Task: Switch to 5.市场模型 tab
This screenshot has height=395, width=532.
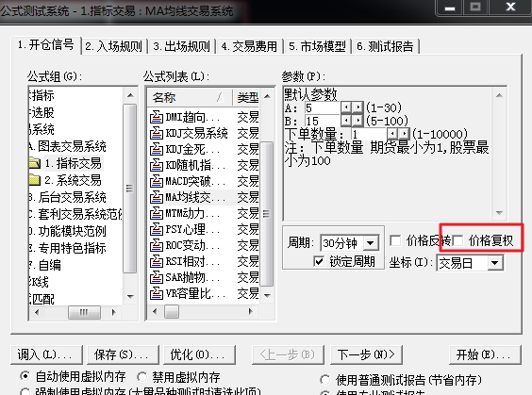Action: pyautogui.click(x=318, y=46)
